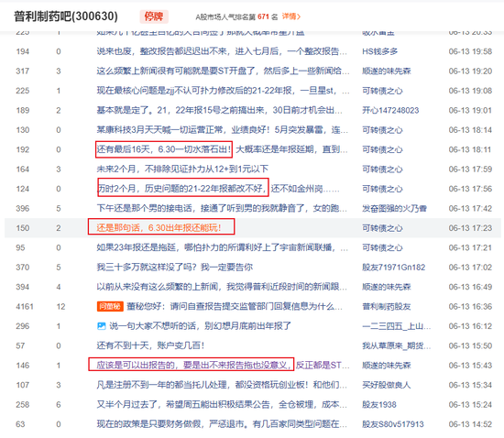This screenshot has height=438, width=504.
Task: Open post 又半个月过去了，希望周五
Action: [x=222, y=405]
